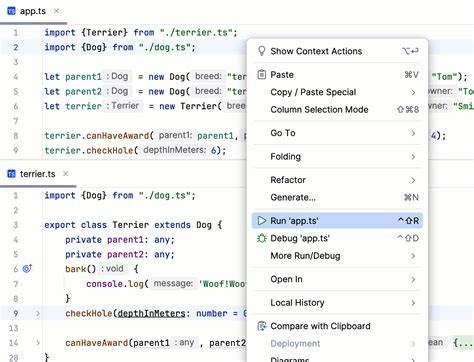This screenshot has width=474, height=362.
Task: Click the chevron arrow on Open In row
Action: pos(413,279)
